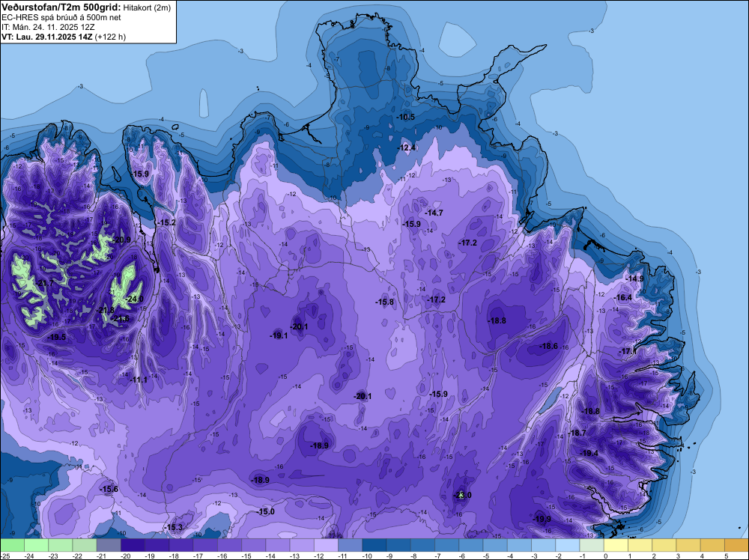
Task: Click the -15.0 temperature value
Action: pos(266,511)
